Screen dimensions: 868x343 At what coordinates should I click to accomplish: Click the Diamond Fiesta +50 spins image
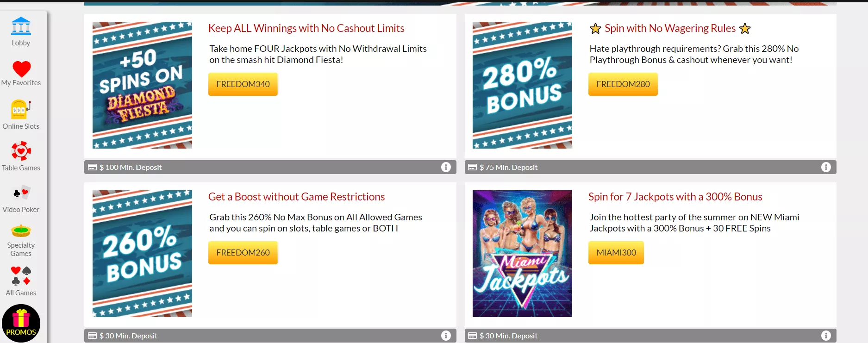click(x=142, y=85)
